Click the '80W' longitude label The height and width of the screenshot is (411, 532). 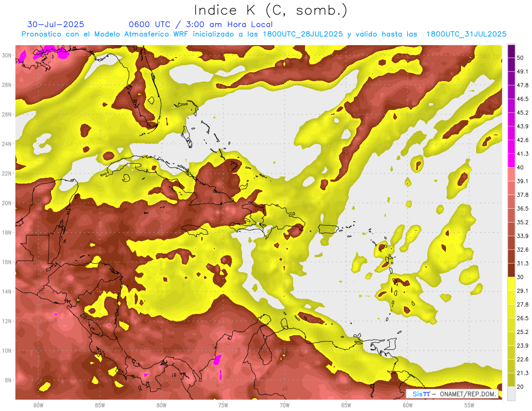[x=161, y=406]
